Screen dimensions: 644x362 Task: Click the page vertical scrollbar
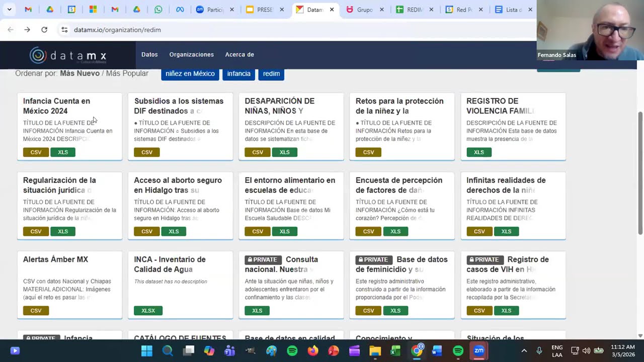click(640, 172)
